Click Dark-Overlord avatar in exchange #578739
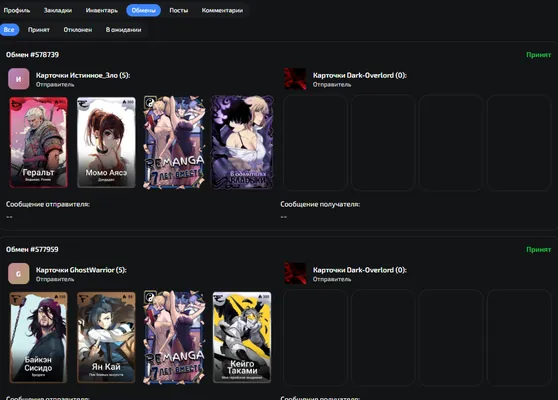Viewport: 558px width, 400px height. click(x=295, y=79)
